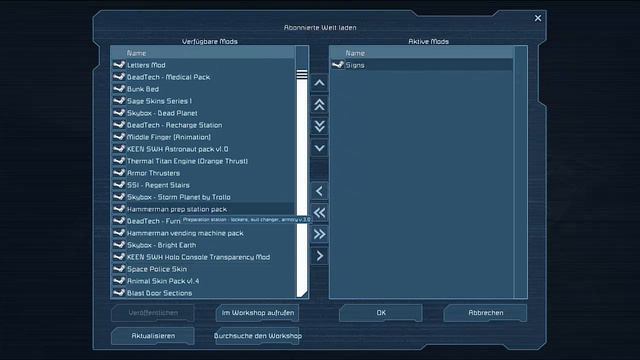Click the active mods list scrollbar
Image resolution: width=640 pixels, height=360 pixels.
[x=520, y=172]
